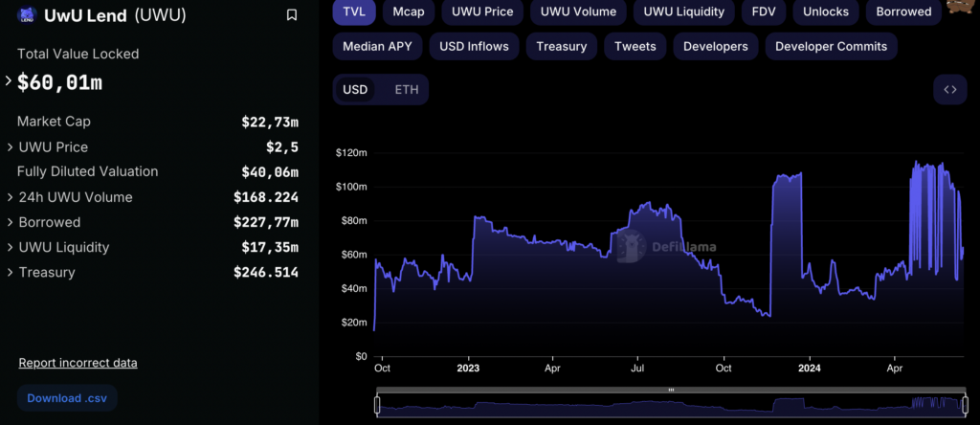Click the $100m y-axis label
980x425 pixels.
click(x=351, y=187)
